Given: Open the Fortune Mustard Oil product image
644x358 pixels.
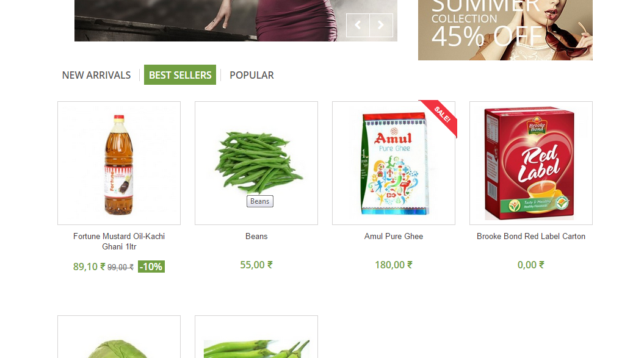Looking at the screenshot, I should (119, 163).
